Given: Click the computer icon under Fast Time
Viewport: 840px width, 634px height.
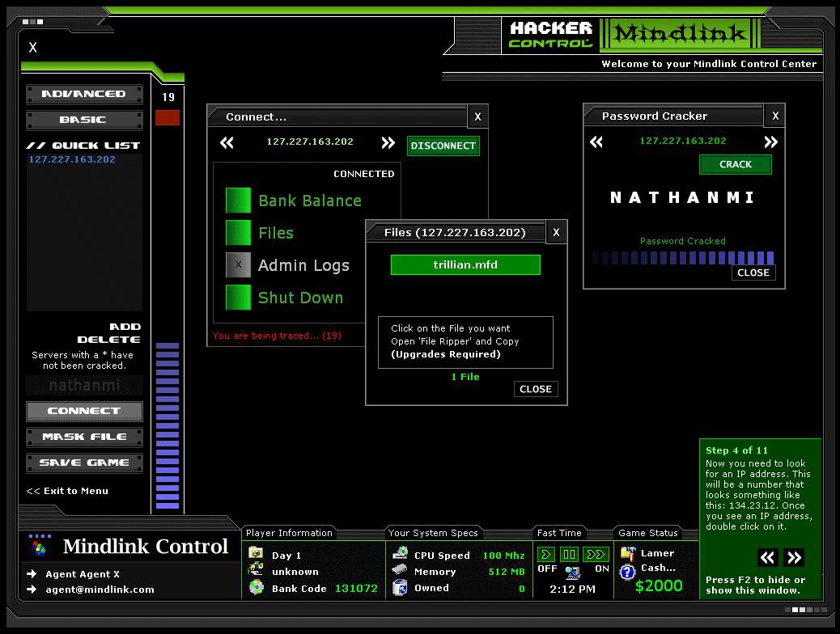Looking at the screenshot, I should pos(573,573).
